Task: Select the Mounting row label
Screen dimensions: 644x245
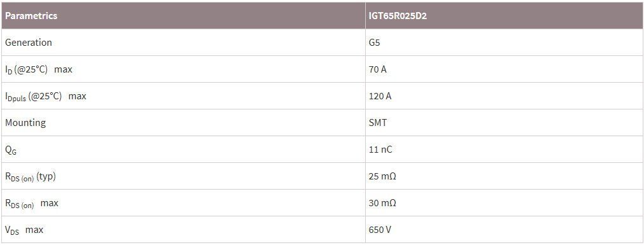Action: tap(25, 123)
